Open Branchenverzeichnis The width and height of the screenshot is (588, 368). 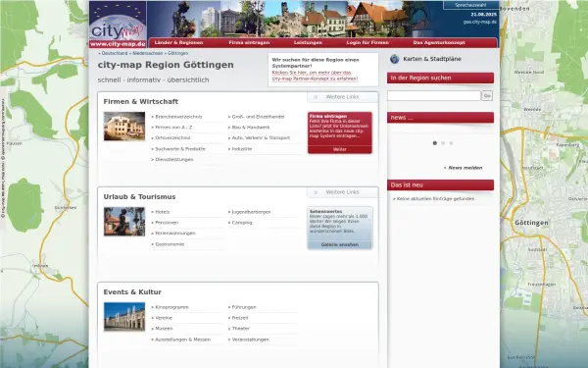point(178,117)
